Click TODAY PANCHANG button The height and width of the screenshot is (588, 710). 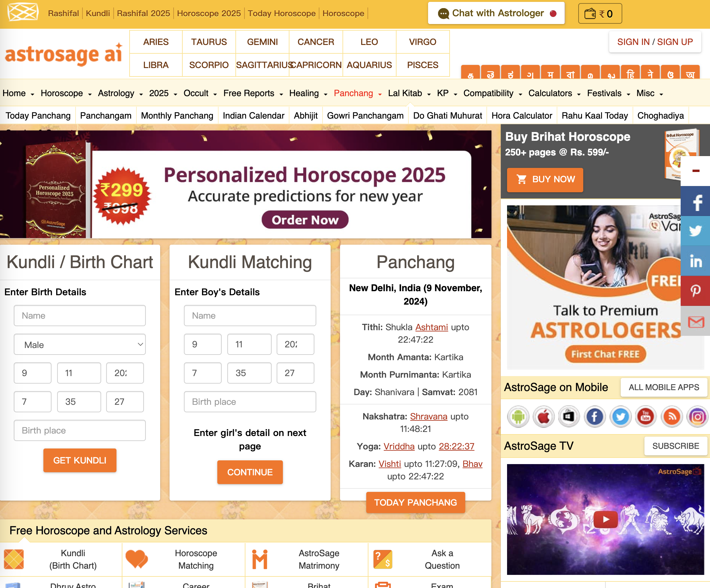point(416,502)
